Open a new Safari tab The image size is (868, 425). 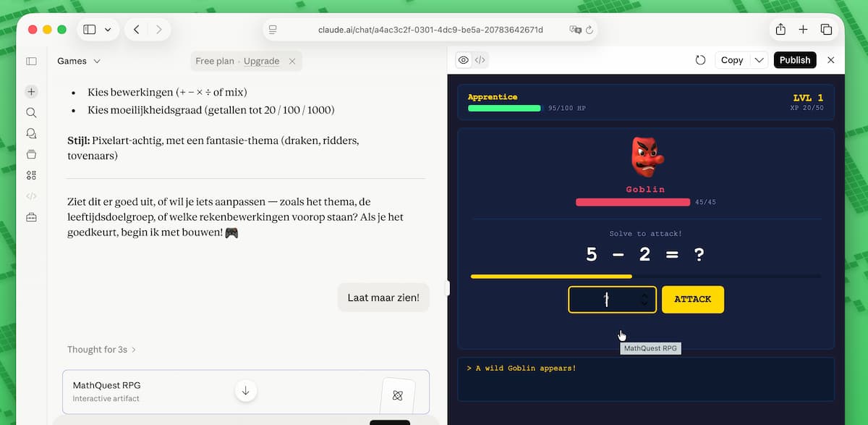(803, 30)
